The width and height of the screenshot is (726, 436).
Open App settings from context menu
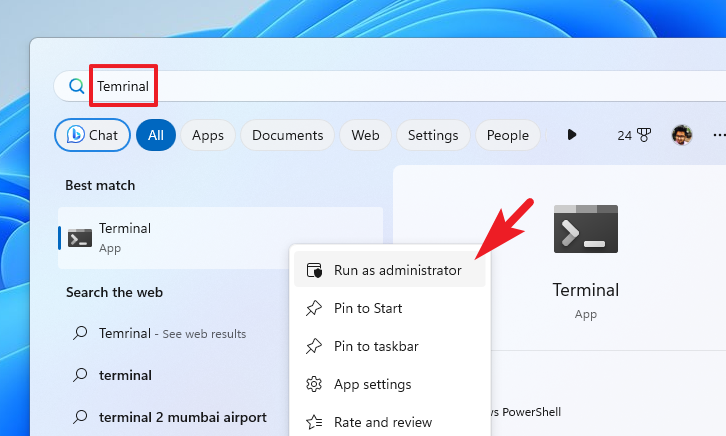[390, 384]
